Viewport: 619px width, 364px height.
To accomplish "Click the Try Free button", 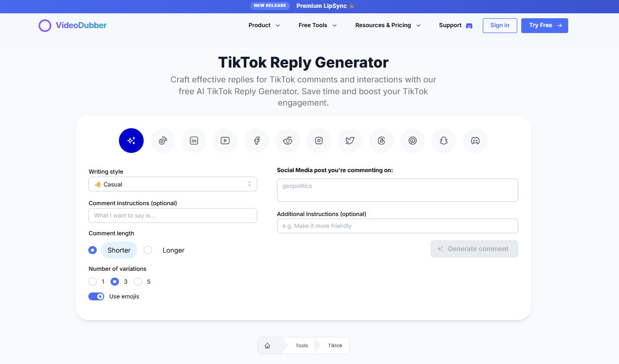I will [x=544, y=26].
